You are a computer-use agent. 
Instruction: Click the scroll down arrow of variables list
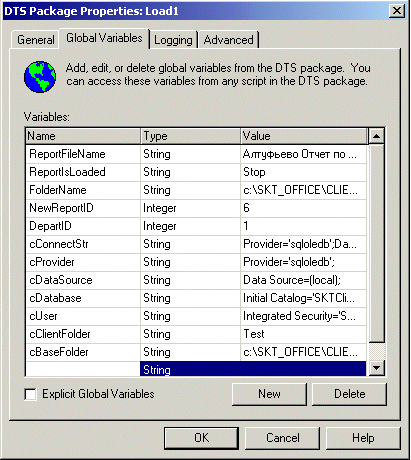[377, 368]
